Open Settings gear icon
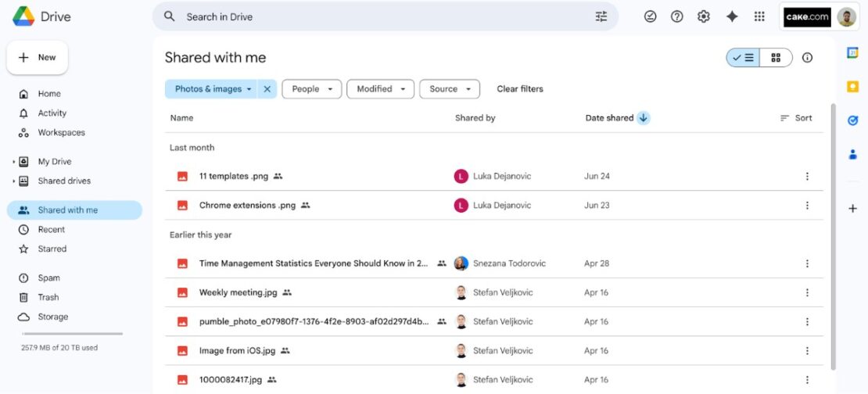868x394 pixels. 704,16
